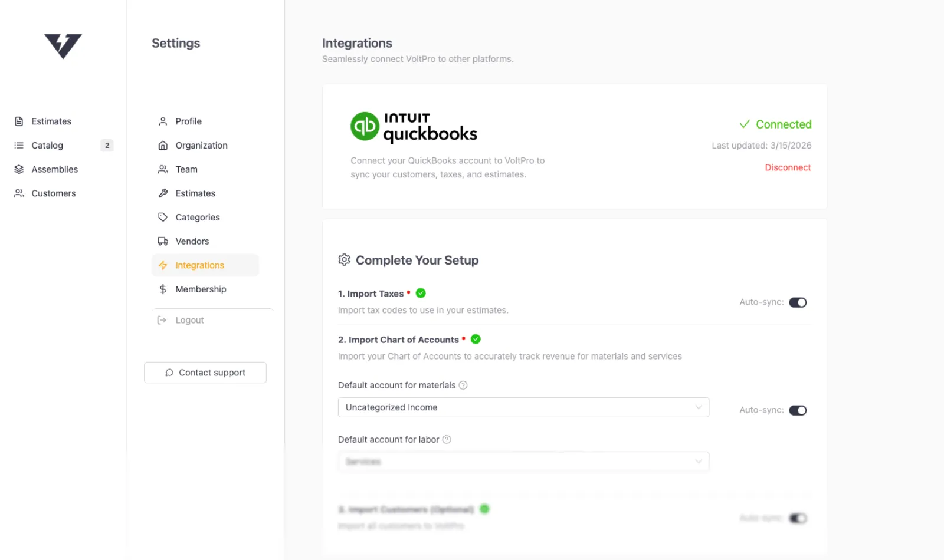Click the help tooltip beside Default account for labor
The height and width of the screenshot is (560, 944).
click(x=447, y=439)
